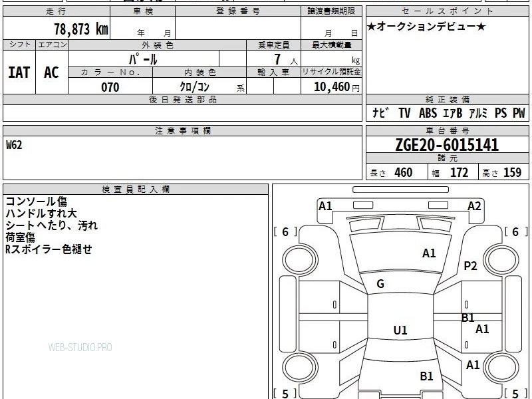Click the U1 mark on the roof
Screen dimensions: 532x399
coord(400,330)
